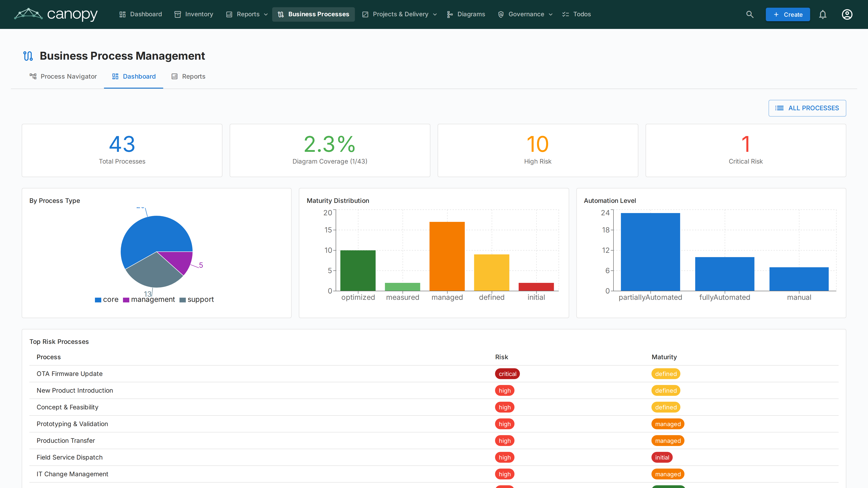Click the Process column header

pos(49,357)
